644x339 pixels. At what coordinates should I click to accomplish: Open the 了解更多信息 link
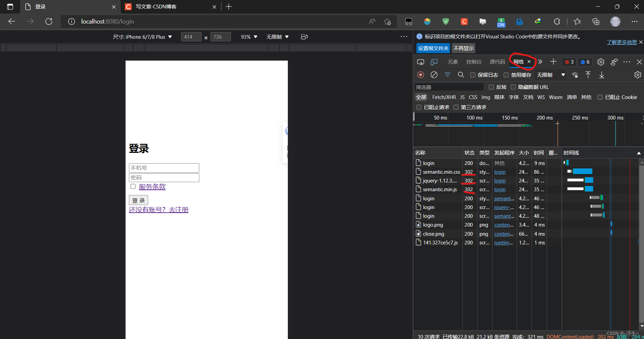pos(622,42)
